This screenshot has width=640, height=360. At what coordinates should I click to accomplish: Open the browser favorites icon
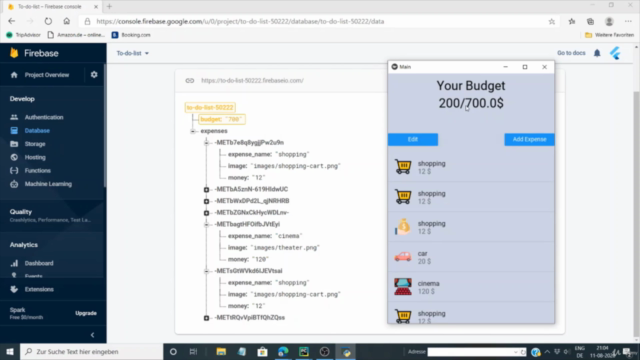coord(572,22)
